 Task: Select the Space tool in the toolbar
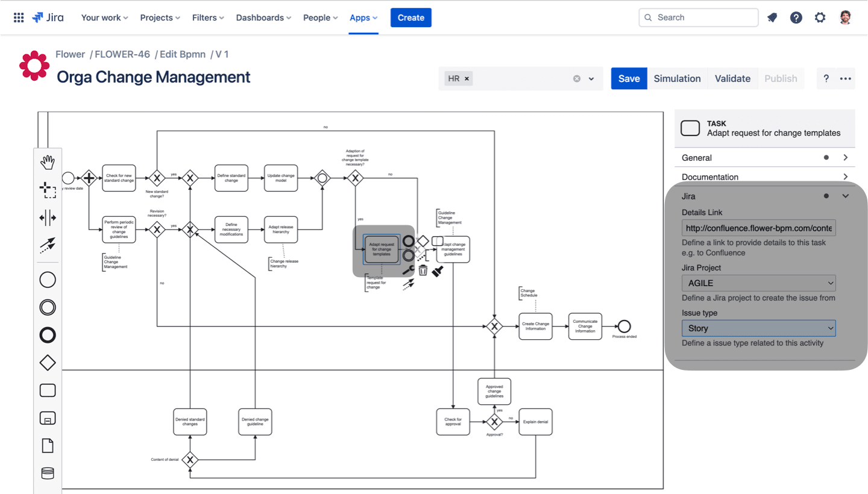(48, 217)
